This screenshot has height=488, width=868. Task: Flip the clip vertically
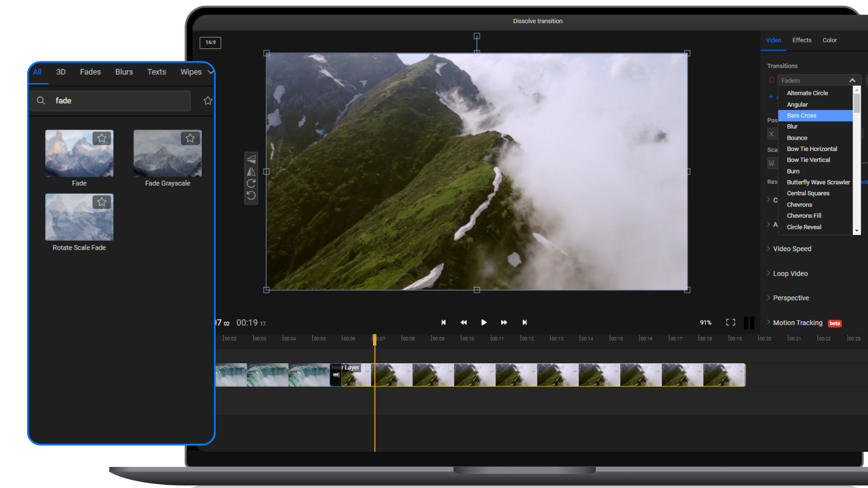point(251,159)
